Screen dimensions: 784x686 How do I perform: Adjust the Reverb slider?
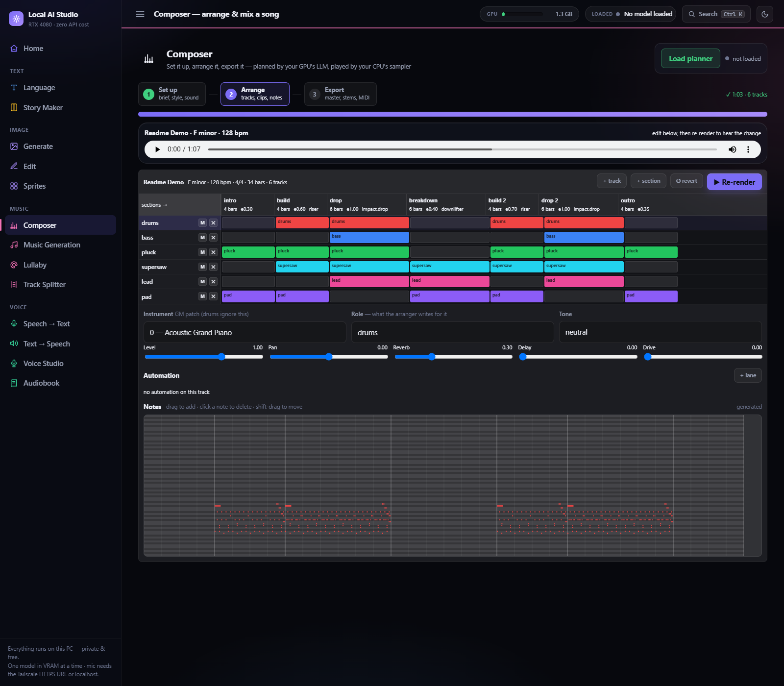[454, 357]
